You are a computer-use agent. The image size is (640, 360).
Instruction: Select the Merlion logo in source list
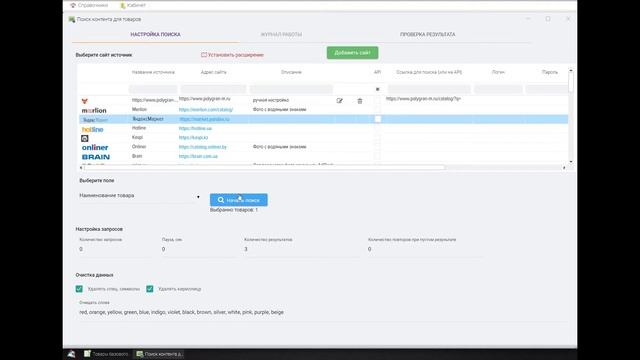[94, 111]
